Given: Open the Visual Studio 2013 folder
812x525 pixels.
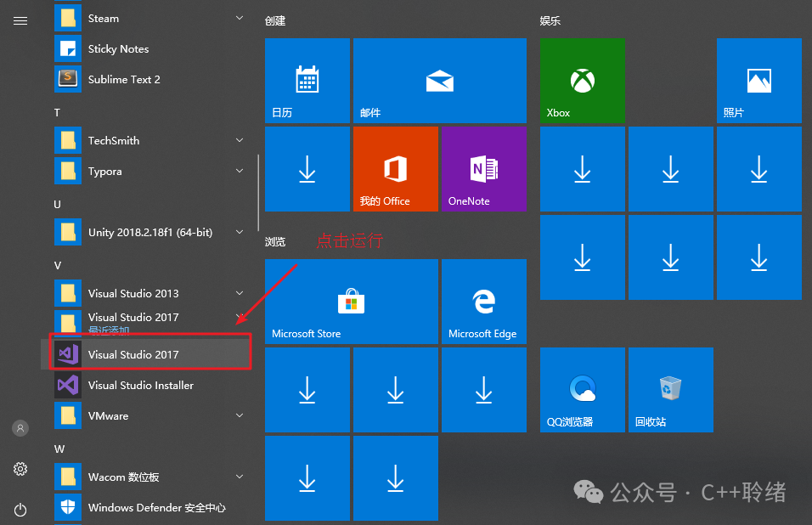Looking at the screenshot, I should 150,294.
